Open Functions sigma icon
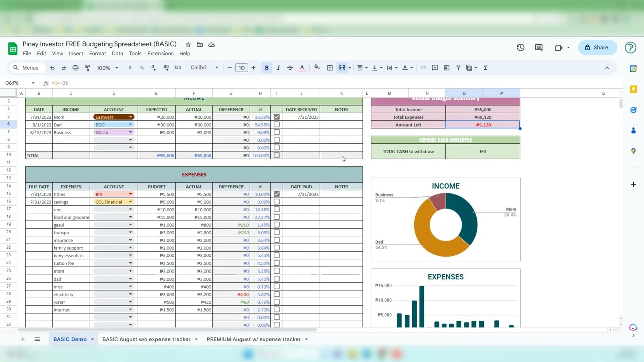This screenshot has height=362, width=644. coord(485,68)
